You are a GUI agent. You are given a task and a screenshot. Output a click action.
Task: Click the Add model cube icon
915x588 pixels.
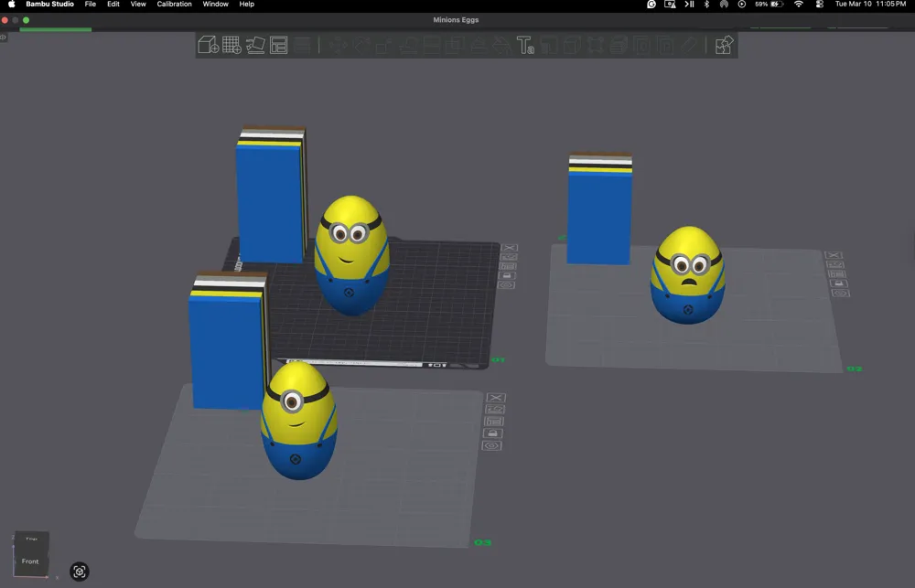pyautogui.click(x=209, y=45)
